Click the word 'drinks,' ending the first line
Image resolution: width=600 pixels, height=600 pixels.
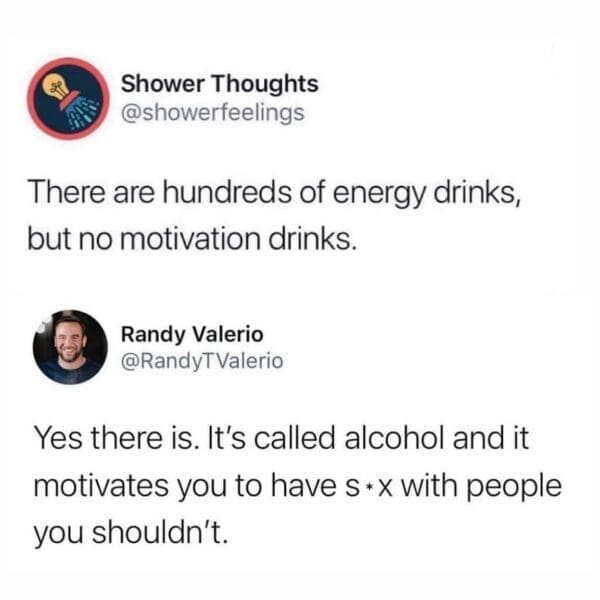pos(478,193)
